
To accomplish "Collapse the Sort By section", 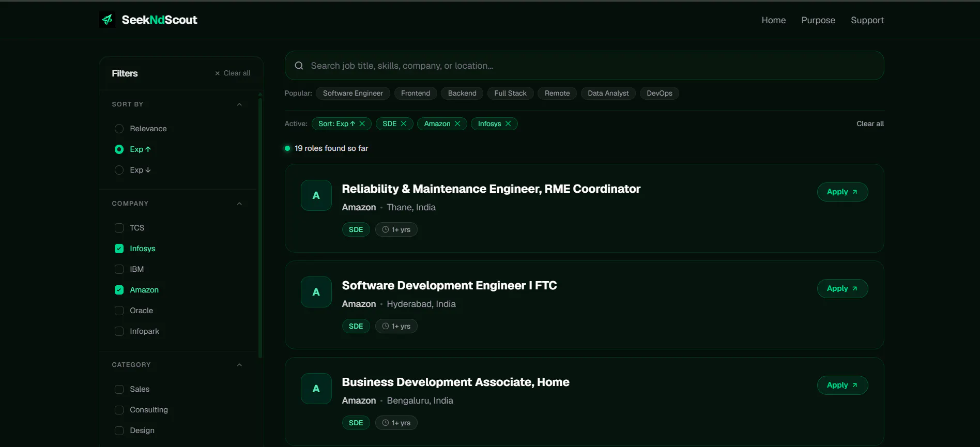I will click(x=239, y=104).
